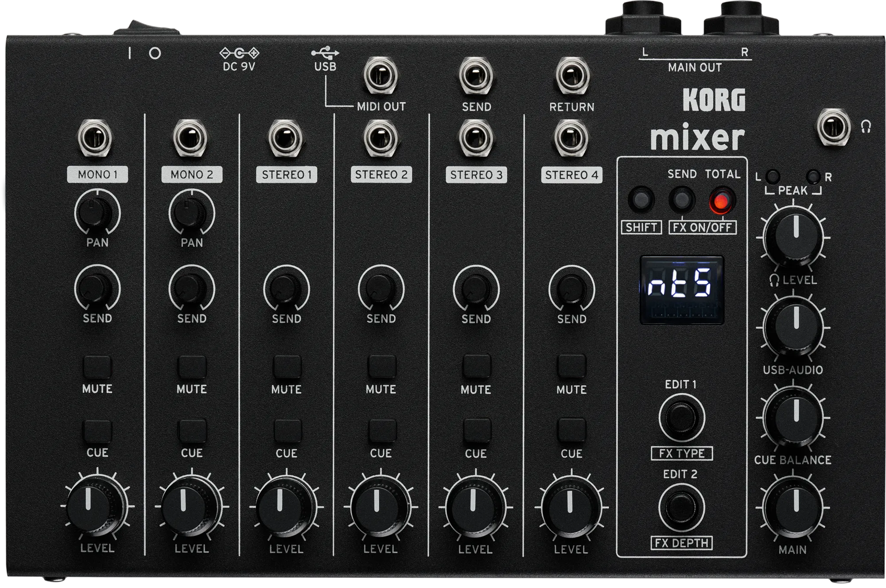
Task: Click the STEREO 3 input jack
Action: pyautogui.click(x=475, y=138)
